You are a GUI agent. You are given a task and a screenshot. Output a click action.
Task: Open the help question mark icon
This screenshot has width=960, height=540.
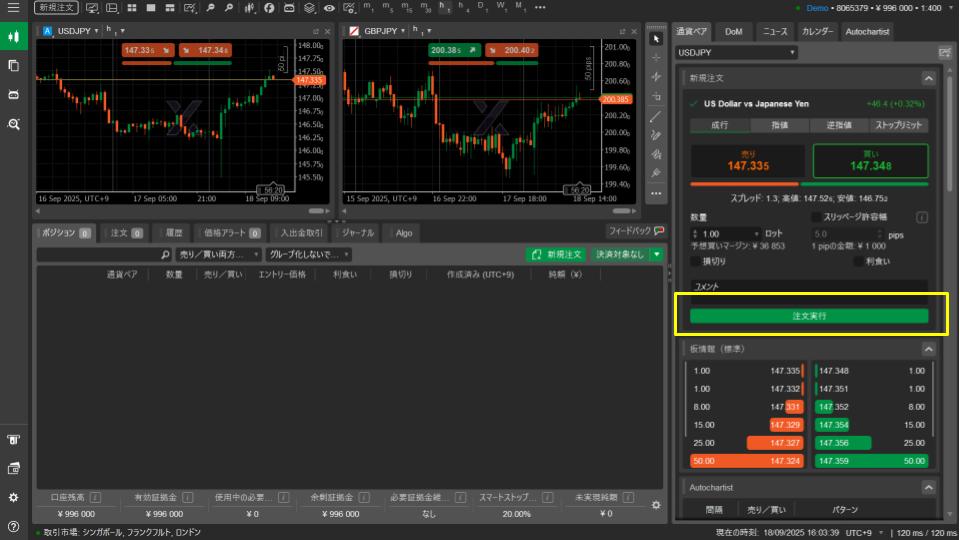click(13, 527)
